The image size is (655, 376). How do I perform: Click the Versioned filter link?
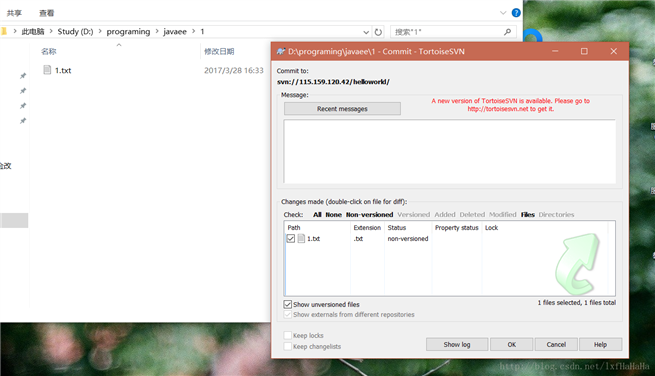[413, 214]
